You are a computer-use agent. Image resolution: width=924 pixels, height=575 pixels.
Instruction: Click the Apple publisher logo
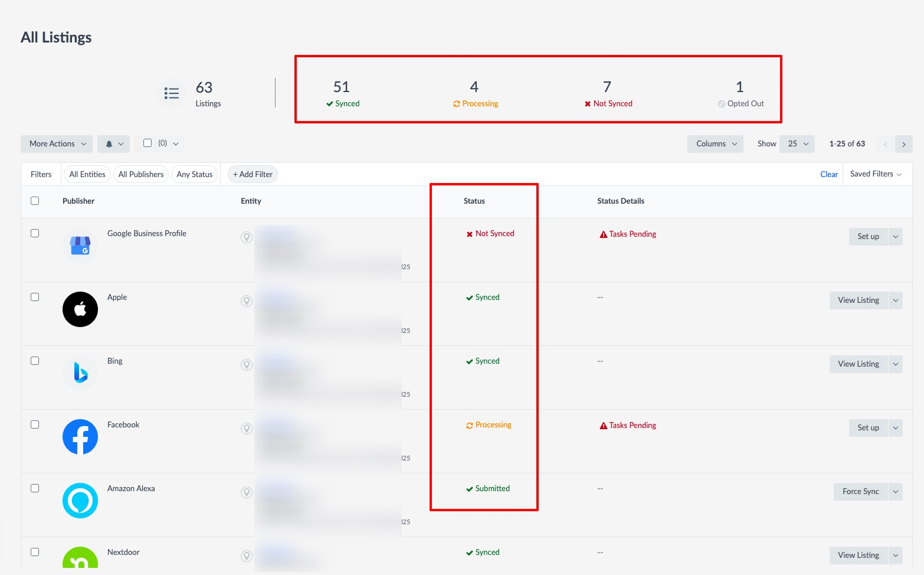point(80,309)
